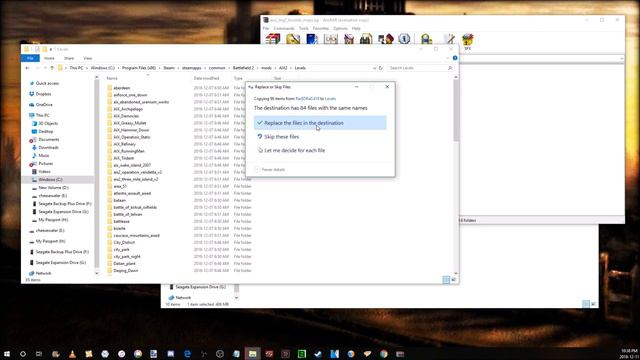Switch Explorer to large icons view button
Screen dimensions: 640x360
(x=453, y=280)
